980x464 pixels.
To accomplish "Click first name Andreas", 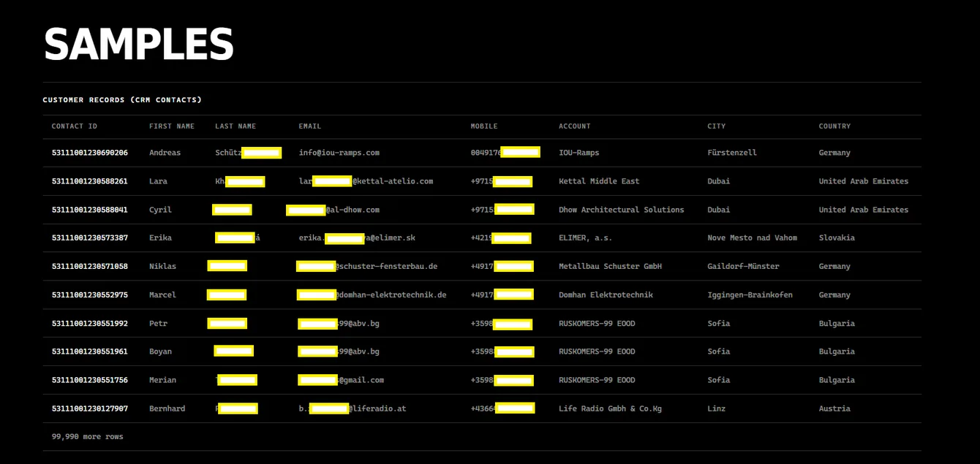I will point(165,153).
